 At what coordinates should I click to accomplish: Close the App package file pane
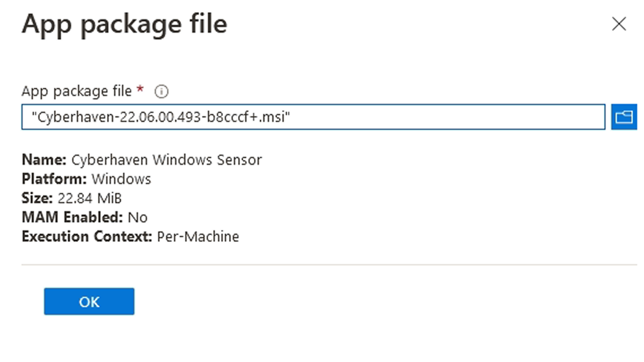tap(619, 24)
